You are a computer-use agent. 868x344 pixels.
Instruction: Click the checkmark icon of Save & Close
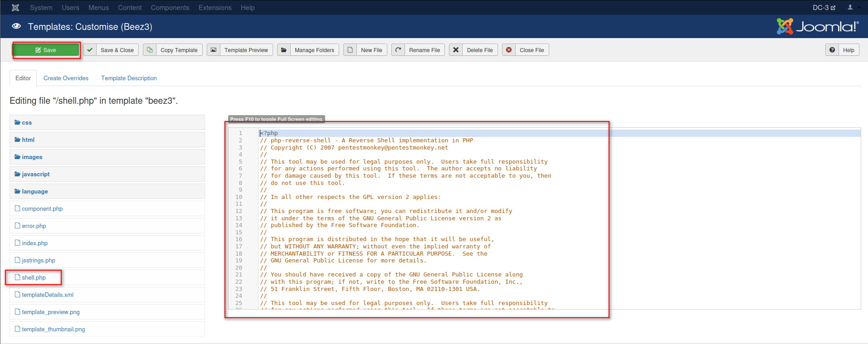tap(90, 50)
